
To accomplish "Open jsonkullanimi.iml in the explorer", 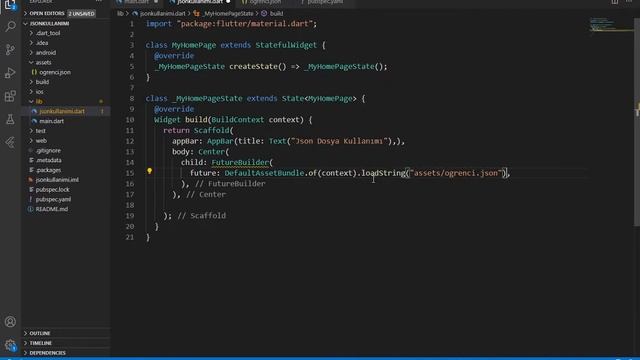I will (57, 180).
